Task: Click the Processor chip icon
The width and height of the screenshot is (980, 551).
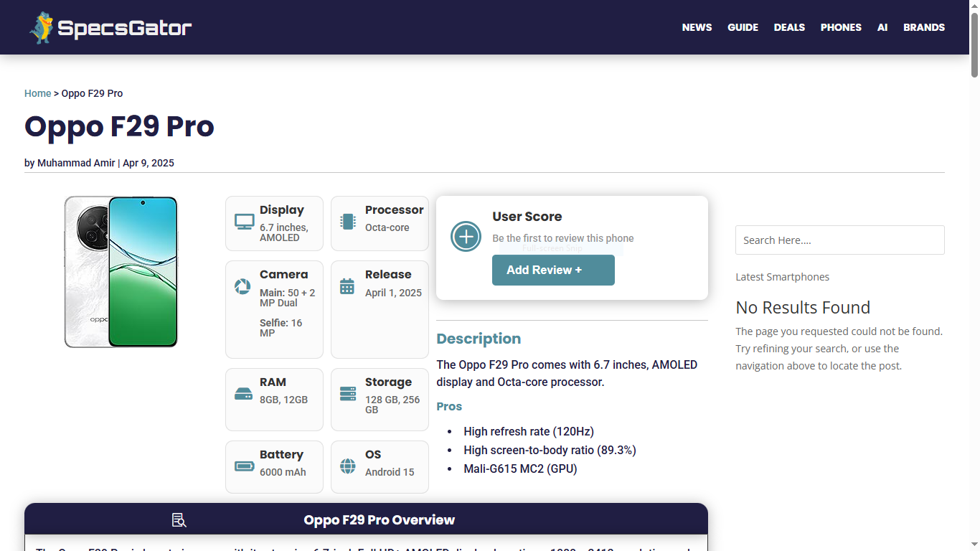Action: pyautogui.click(x=348, y=222)
